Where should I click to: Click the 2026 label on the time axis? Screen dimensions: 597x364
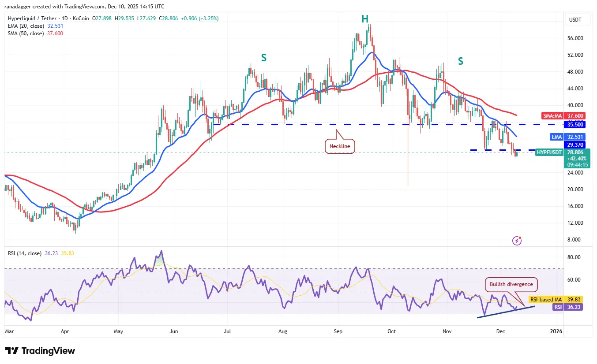tap(556, 331)
